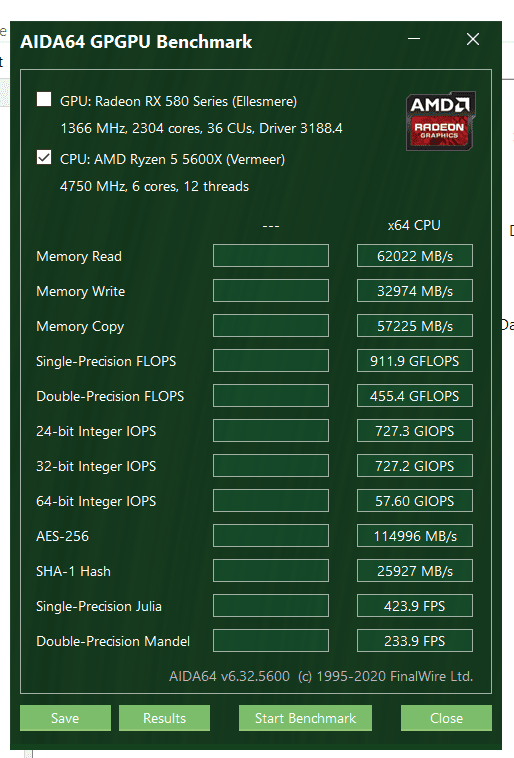Click the SHA-1 Hash row label
This screenshot has width=514, height=758.
point(73,571)
